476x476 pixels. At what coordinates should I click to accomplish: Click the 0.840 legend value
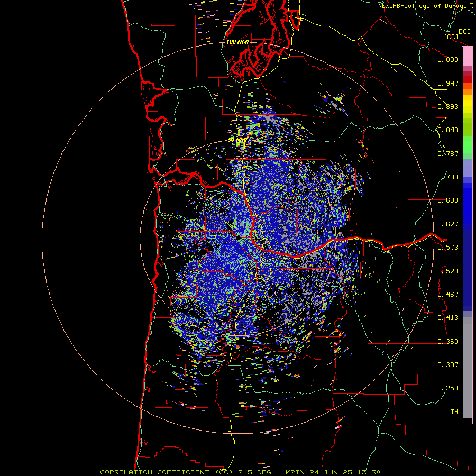tap(448, 130)
